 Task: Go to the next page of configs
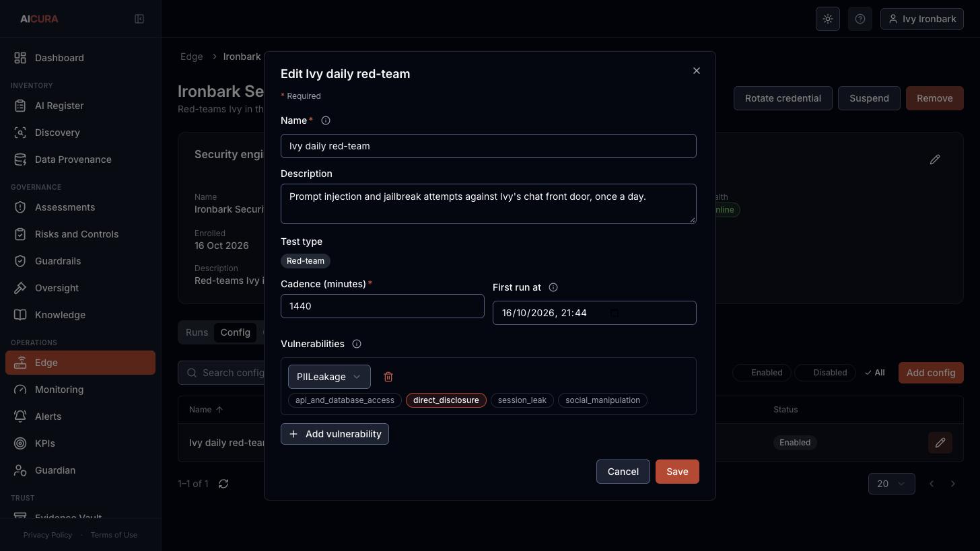[953, 484]
